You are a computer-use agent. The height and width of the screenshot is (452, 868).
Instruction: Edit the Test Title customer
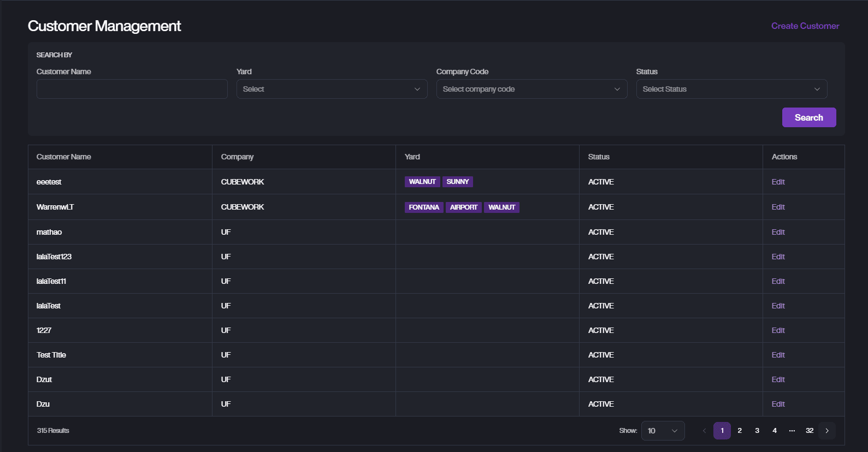point(778,355)
